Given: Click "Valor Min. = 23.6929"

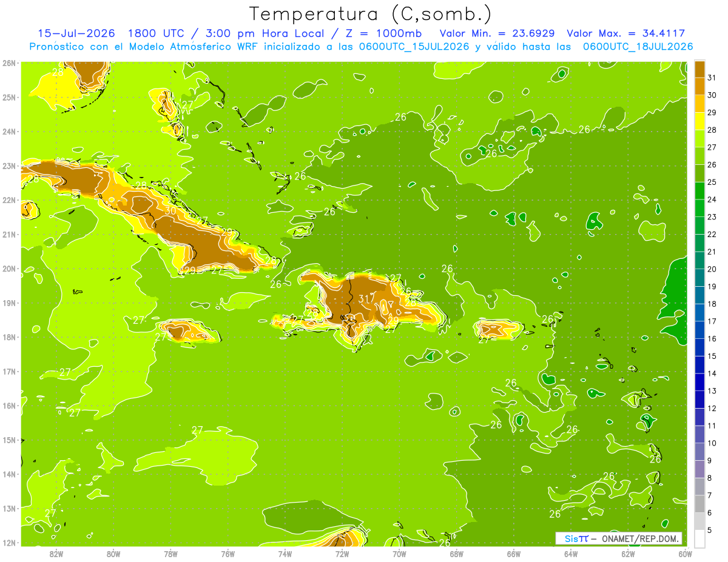Looking at the screenshot, I should pos(497,33).
